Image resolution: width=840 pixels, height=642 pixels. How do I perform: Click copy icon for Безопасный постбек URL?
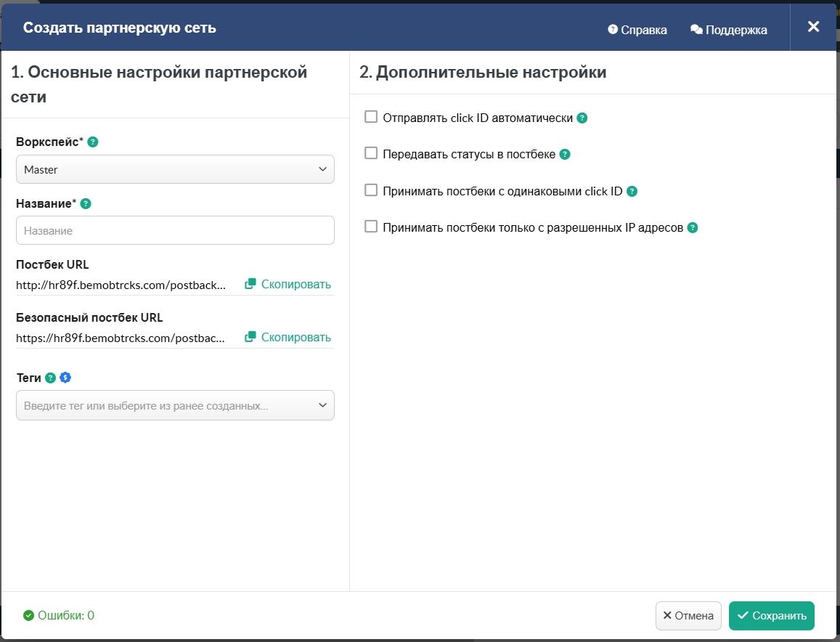point(250,337)
